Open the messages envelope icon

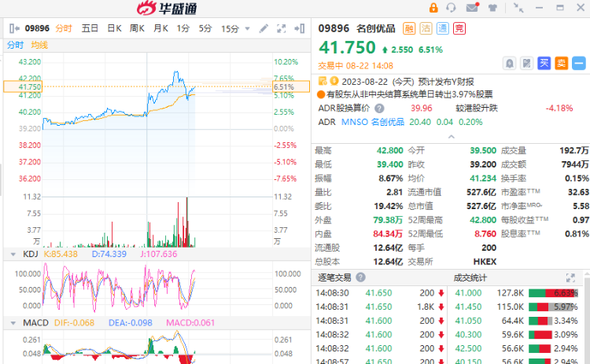[x=472, y=8]
